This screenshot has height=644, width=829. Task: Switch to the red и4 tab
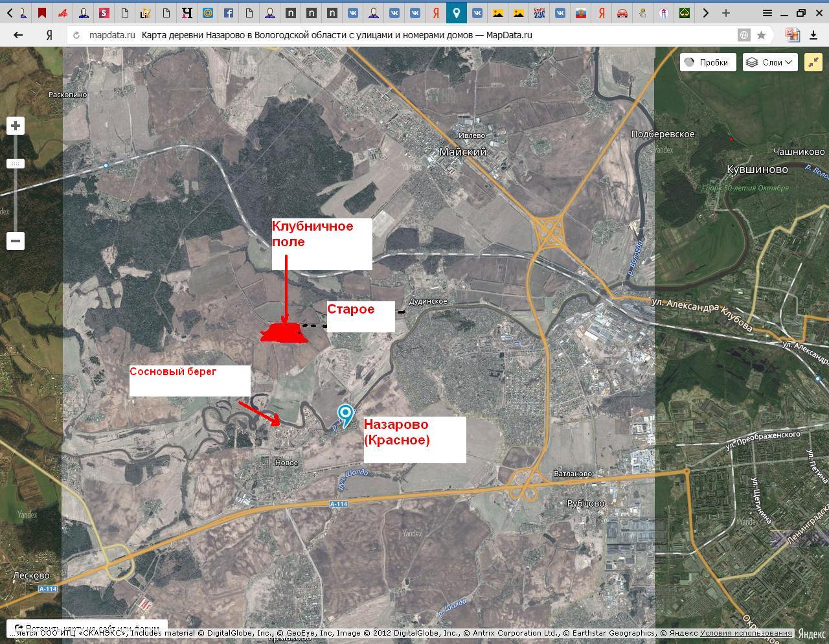click(x=63, y=13)
